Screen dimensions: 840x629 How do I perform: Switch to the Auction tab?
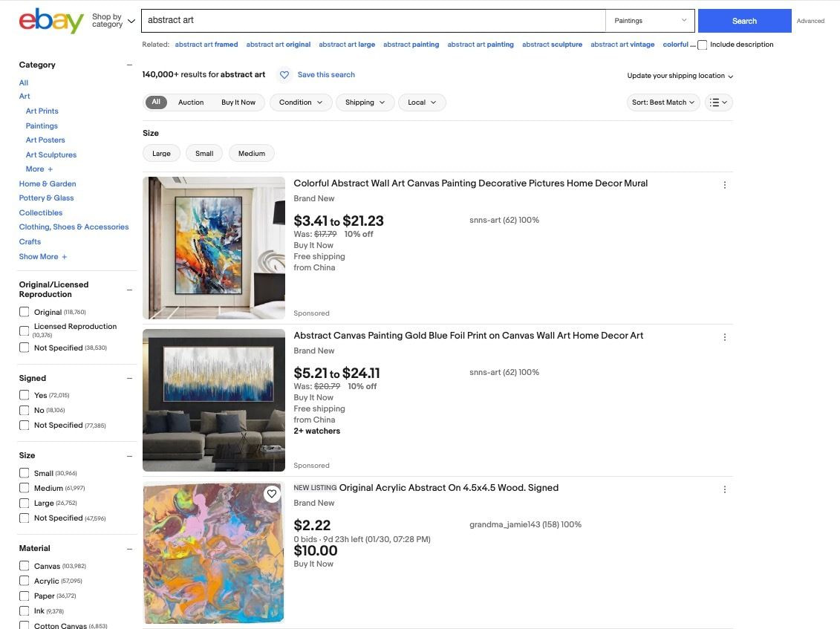[x=191, y=102]
